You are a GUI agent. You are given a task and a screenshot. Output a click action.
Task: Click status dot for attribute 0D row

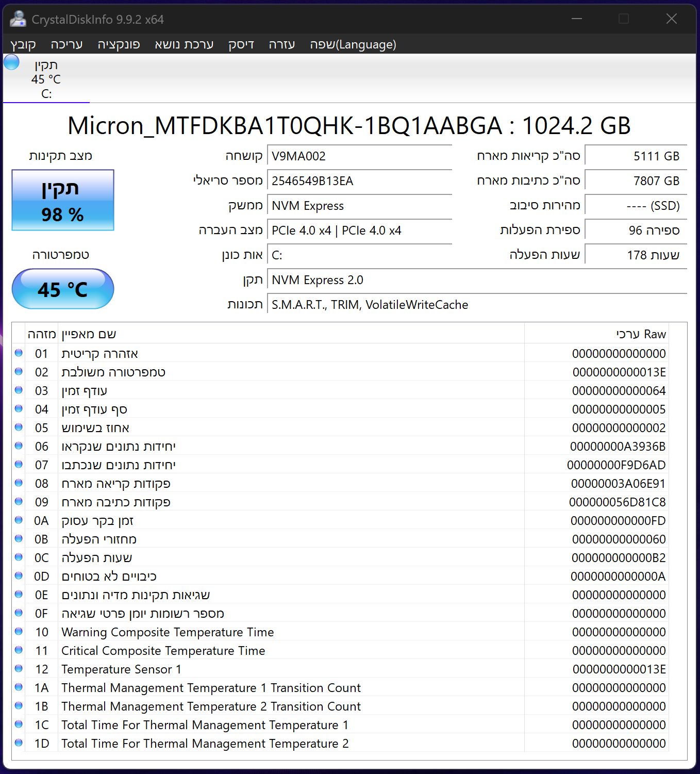19,576
